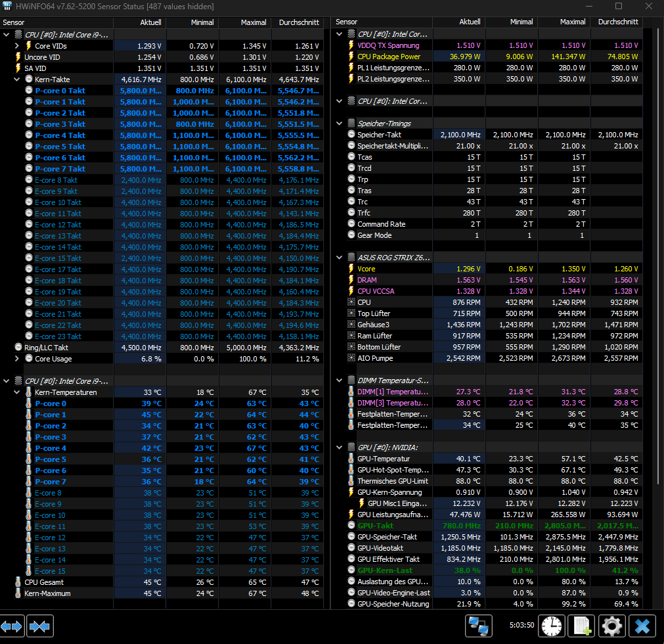The width and height of the screenshot is (664, 644).
Task: Click the thermometer icon beside DIMM[1] Temperatur
Action: click(x=351, y=392)
